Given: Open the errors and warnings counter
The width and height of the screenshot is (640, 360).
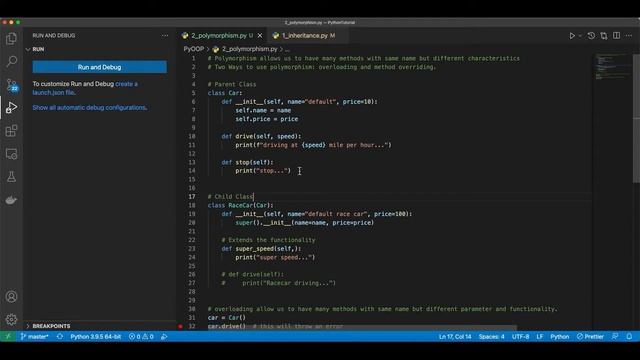Looking at the screenshot, I should coord(141,337).
